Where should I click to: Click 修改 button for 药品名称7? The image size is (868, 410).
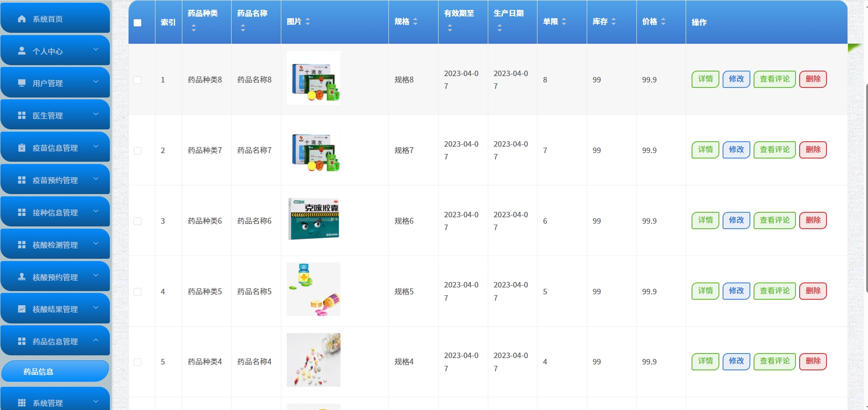pyautogui.click(x=736, y=150)
